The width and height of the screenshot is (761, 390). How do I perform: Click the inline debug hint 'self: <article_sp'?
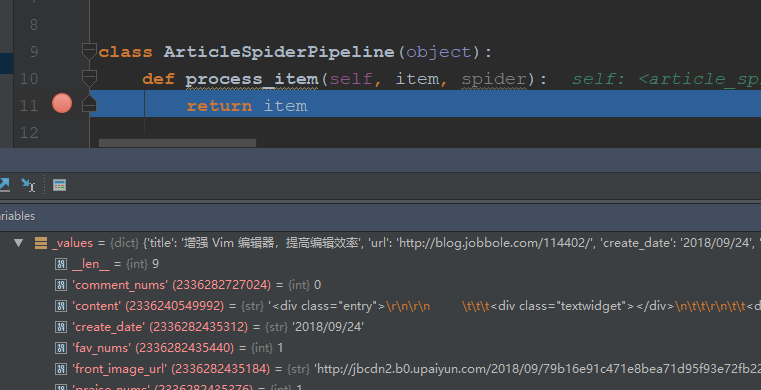pos(666,79)
